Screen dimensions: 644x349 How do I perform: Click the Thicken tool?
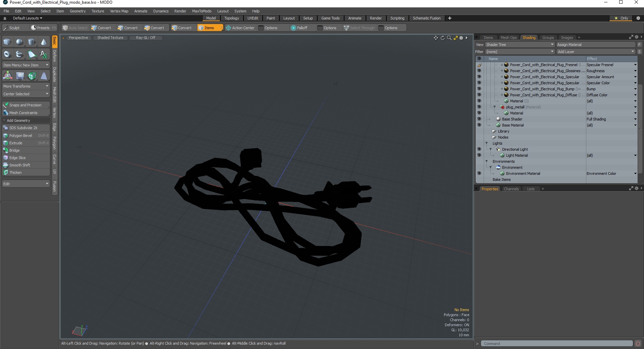point(26,172)
